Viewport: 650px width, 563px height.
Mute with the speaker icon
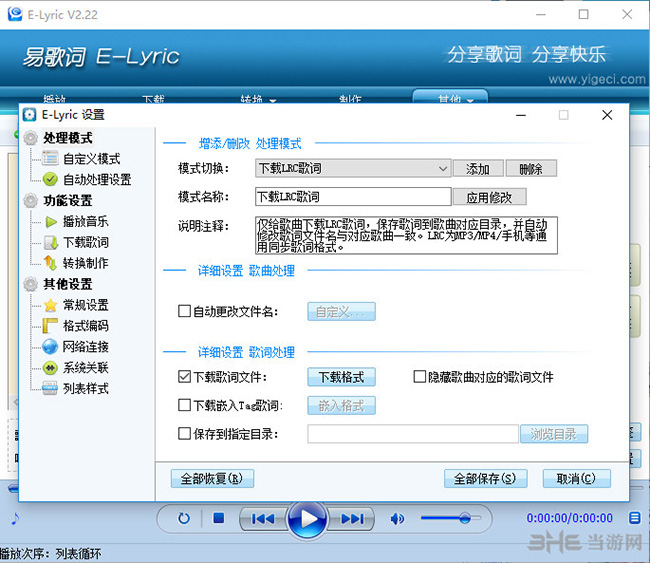click(397, 519)
